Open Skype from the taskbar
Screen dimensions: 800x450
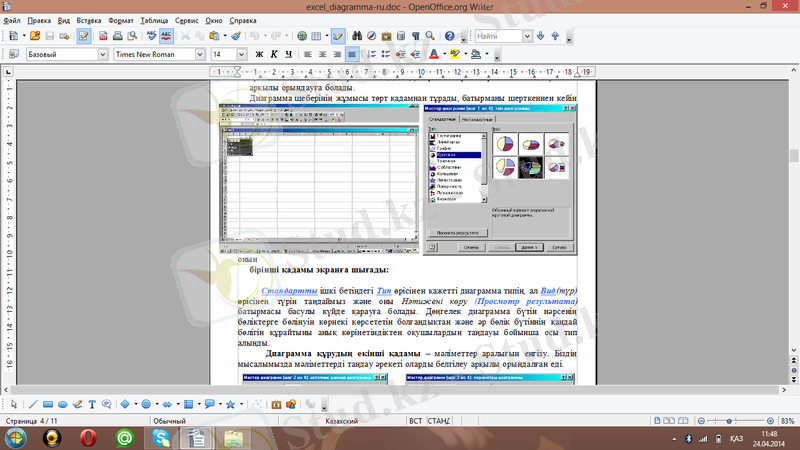pos(161,437)
